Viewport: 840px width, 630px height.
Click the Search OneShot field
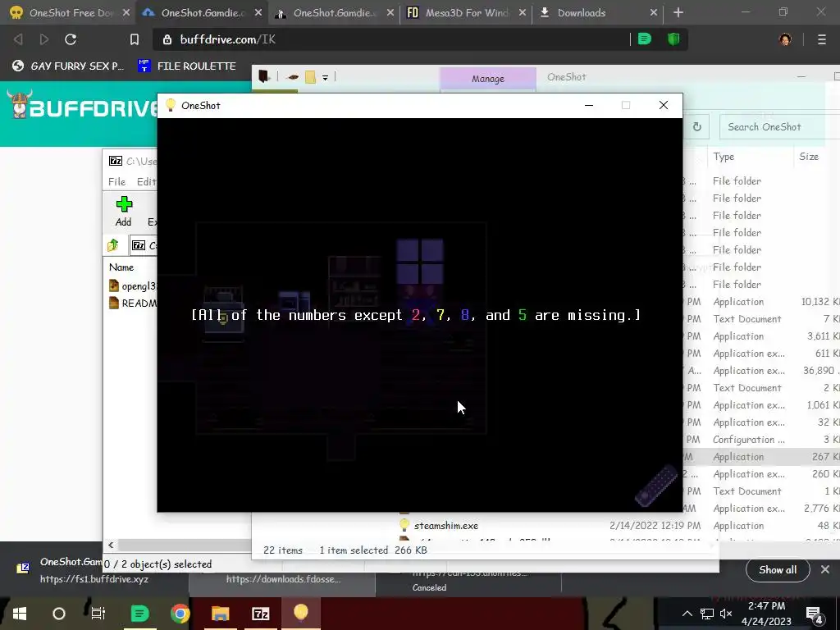point(779,127)
